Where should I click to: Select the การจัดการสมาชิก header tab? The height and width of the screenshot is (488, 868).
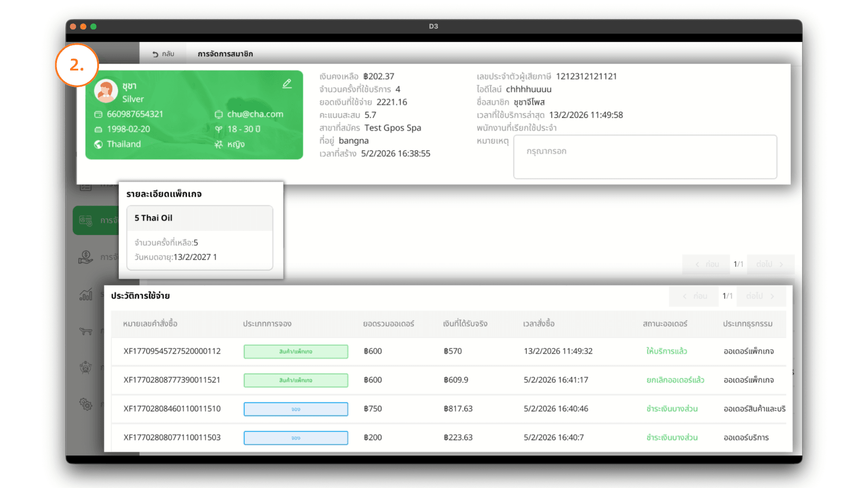click(225, 54)
